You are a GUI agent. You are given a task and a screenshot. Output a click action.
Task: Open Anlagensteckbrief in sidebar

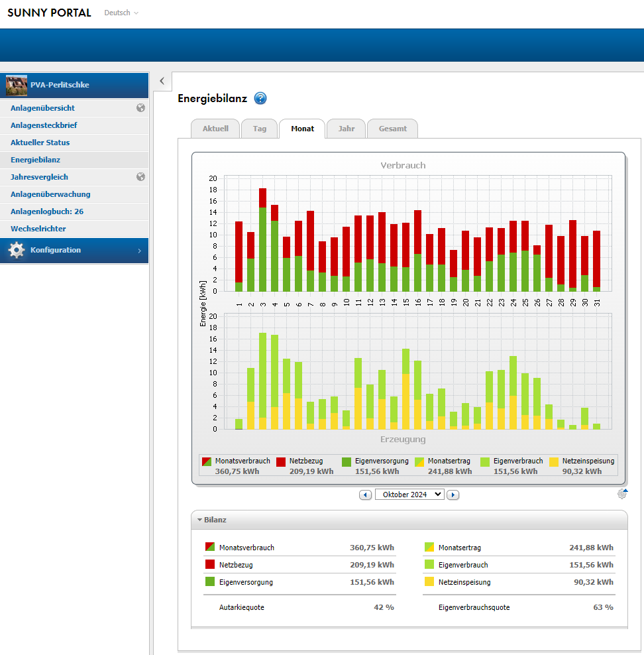(x=44, y=125)
